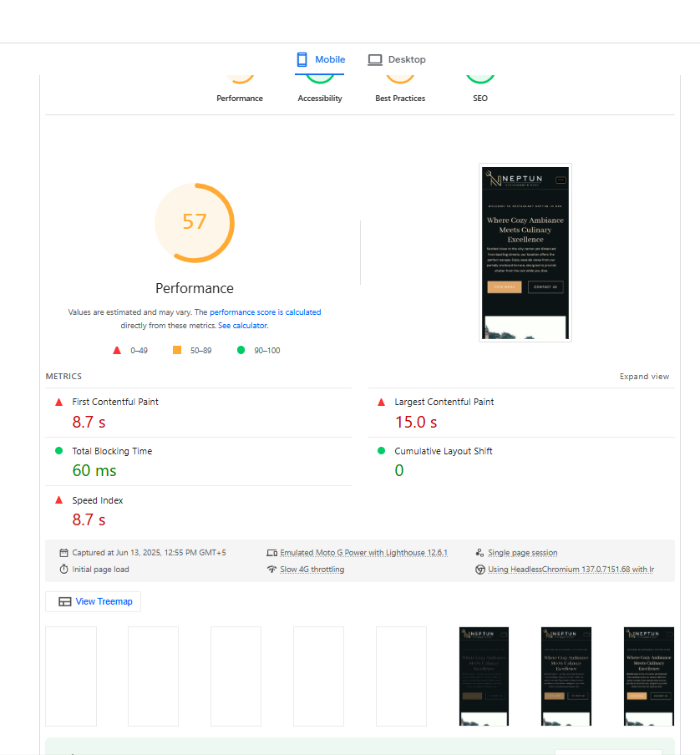Jump to the Accessibility score gauge
The width and height of the screenshot is (700, 755).
(x=320, y=89)
